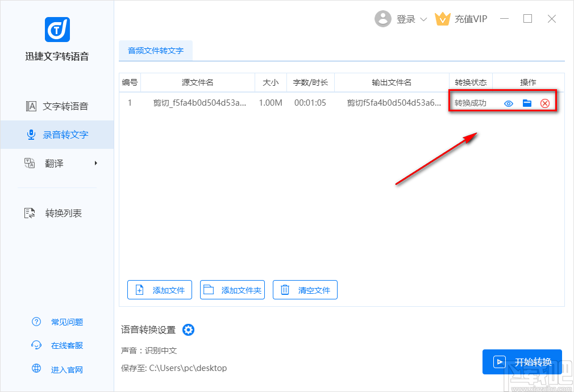Expand the 翻译 submenu arrow

[95, 163]
